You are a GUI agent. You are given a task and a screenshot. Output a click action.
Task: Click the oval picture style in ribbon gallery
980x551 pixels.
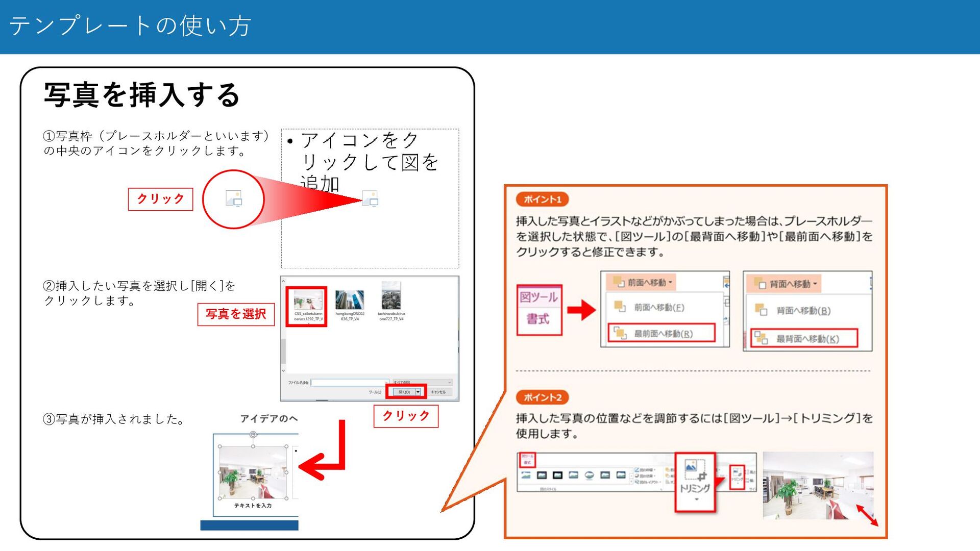pos(589,475)
